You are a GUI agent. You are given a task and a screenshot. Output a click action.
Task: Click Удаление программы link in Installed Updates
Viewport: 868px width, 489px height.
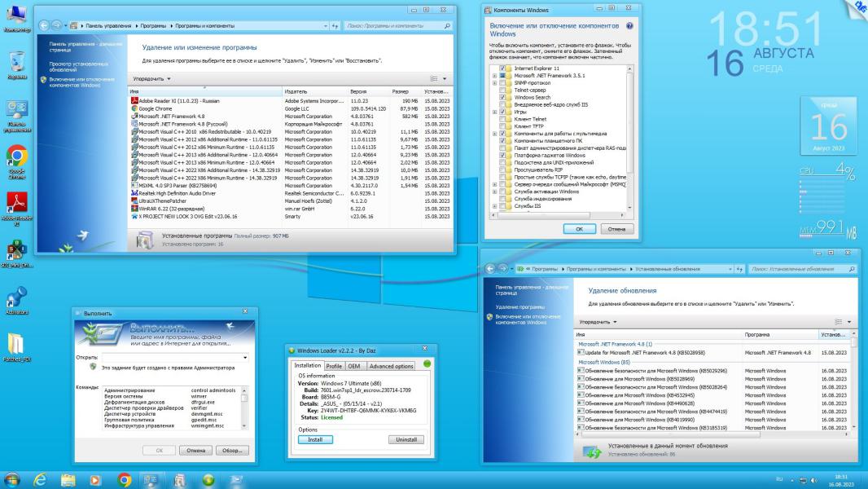519,306
